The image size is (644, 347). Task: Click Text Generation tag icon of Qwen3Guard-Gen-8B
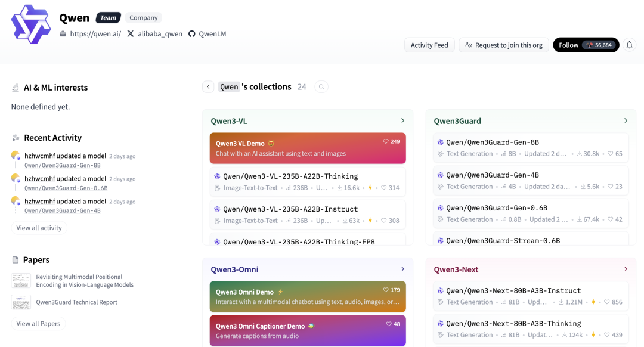[x=440, y=154]
